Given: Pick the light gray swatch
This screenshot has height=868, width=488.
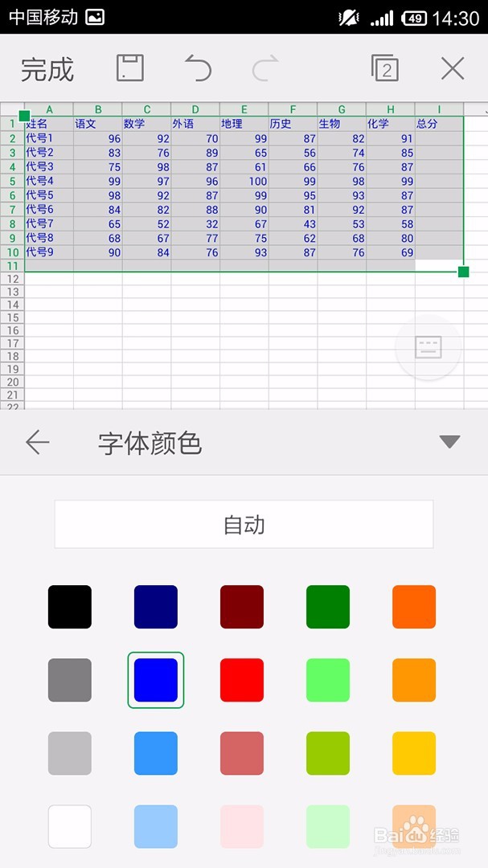Looking at the screenshot, I should click(70, 753).
